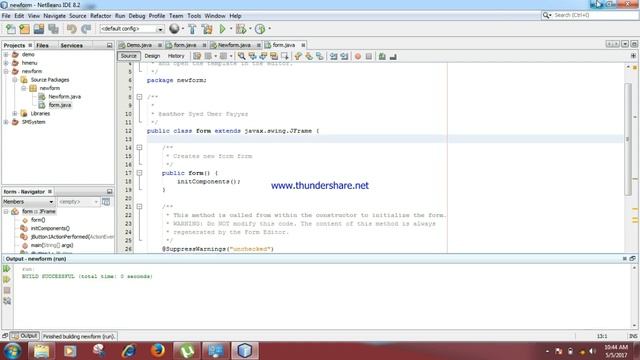Click the Search (Ctrl+I) field
Image resolution: width=640 pixels, height=360 pixels.
[x=589, y=15]
